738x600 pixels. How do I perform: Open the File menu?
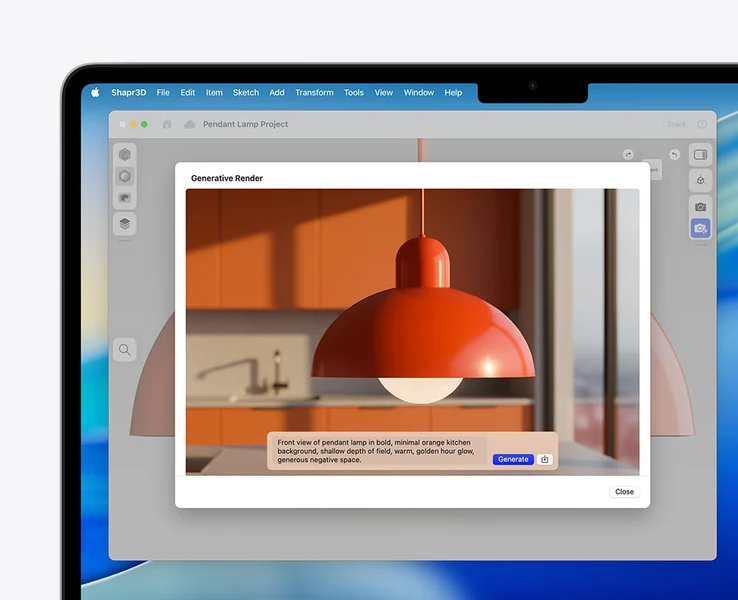pyautogui.click(x=163, y=92)
